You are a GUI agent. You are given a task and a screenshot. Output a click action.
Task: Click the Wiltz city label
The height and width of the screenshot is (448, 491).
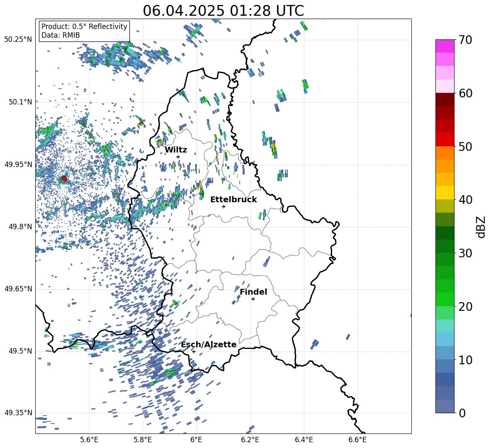pyautogui.click(x=176, y=150)
